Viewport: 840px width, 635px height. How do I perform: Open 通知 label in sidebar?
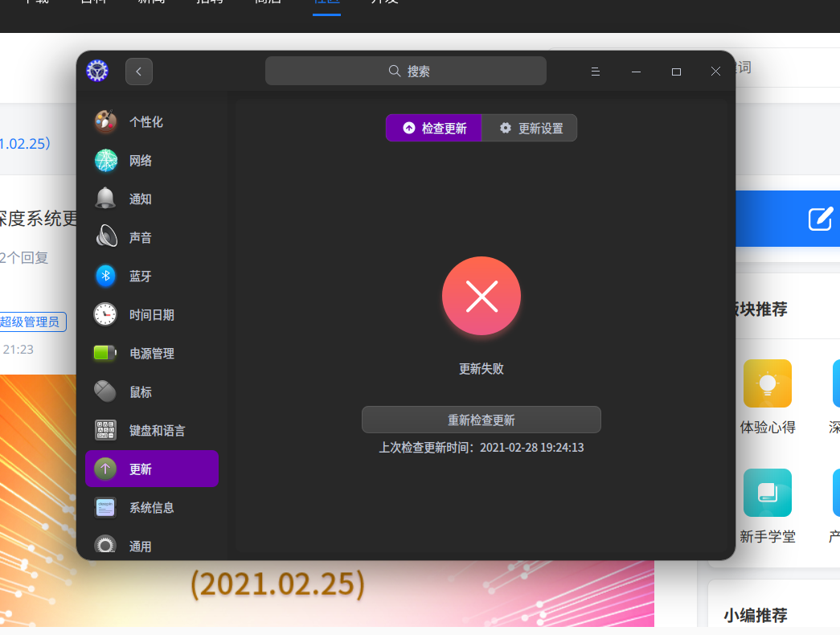(141, 199)
